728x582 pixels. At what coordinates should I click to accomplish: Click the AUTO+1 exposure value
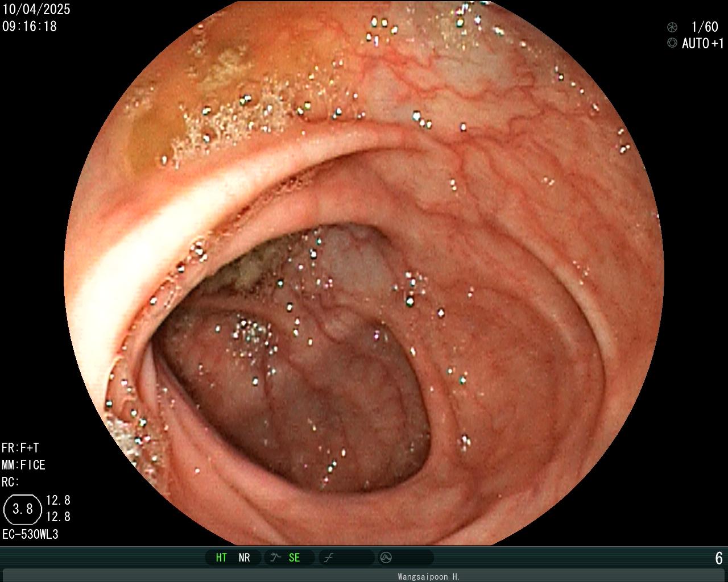[703, 43]
